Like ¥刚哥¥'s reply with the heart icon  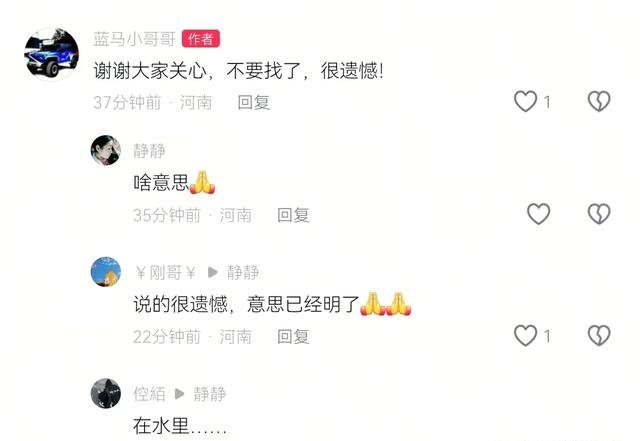(x=525, y=336)
